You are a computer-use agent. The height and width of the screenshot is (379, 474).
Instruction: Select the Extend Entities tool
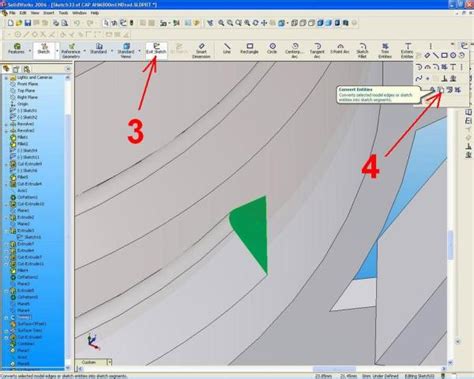point(407,51)
